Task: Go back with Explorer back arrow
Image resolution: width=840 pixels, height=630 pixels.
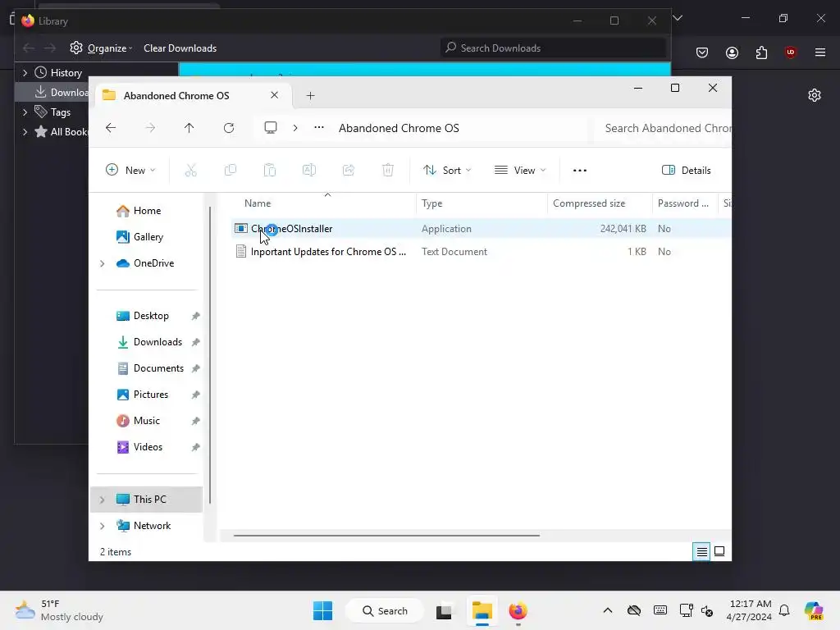Action: click(x=111, y=128)
